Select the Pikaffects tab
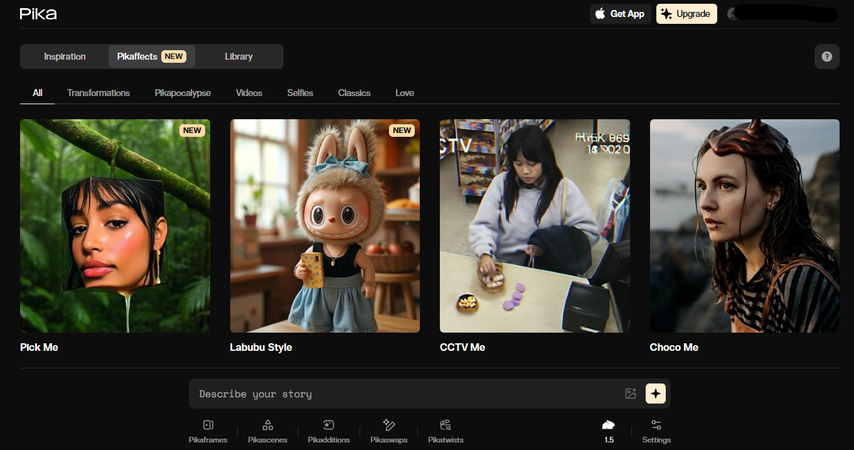This screenshot has width=854, height=450. pyautogui.click(x=151, y=57)
